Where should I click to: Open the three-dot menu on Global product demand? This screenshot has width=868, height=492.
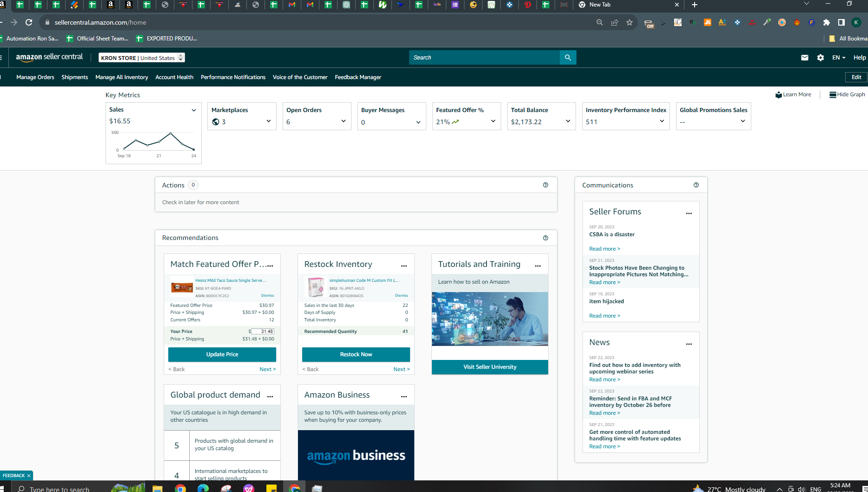pyautogui.click(x=270, y=397)
